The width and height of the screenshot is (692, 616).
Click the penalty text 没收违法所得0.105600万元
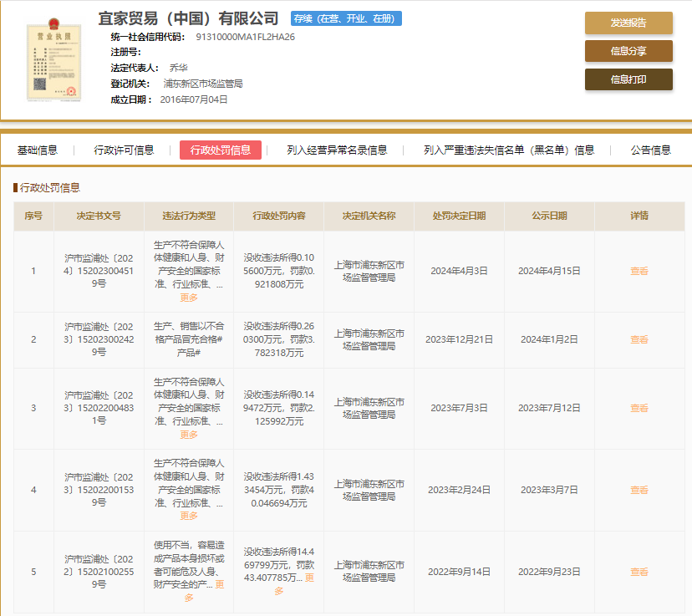point(279,264)
